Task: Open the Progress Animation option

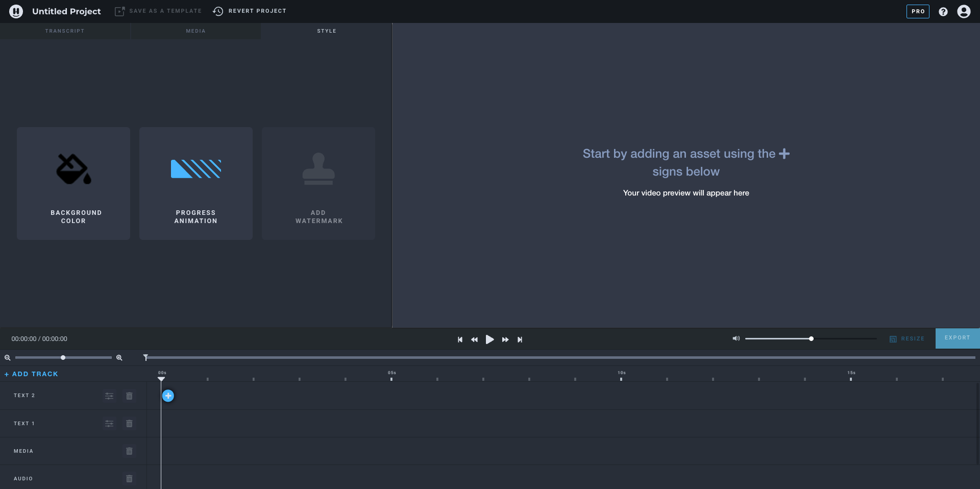Action: [x=196, y=183]
